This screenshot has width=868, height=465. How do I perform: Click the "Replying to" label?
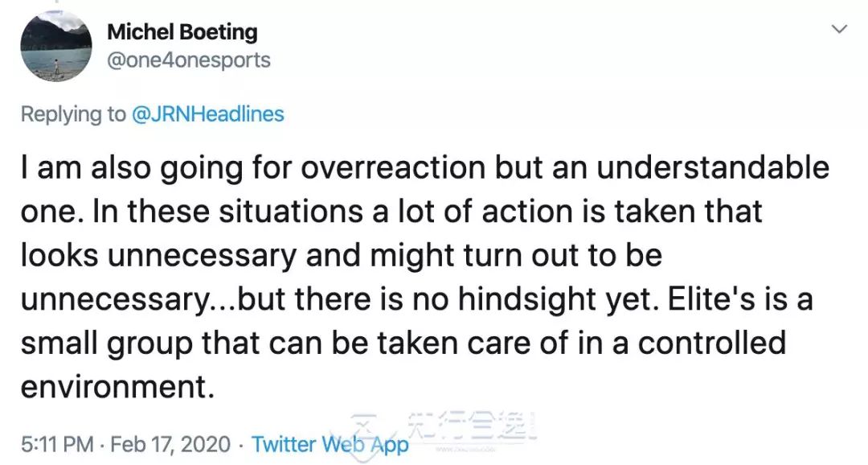pyautogui.click(x=73, y=114)
